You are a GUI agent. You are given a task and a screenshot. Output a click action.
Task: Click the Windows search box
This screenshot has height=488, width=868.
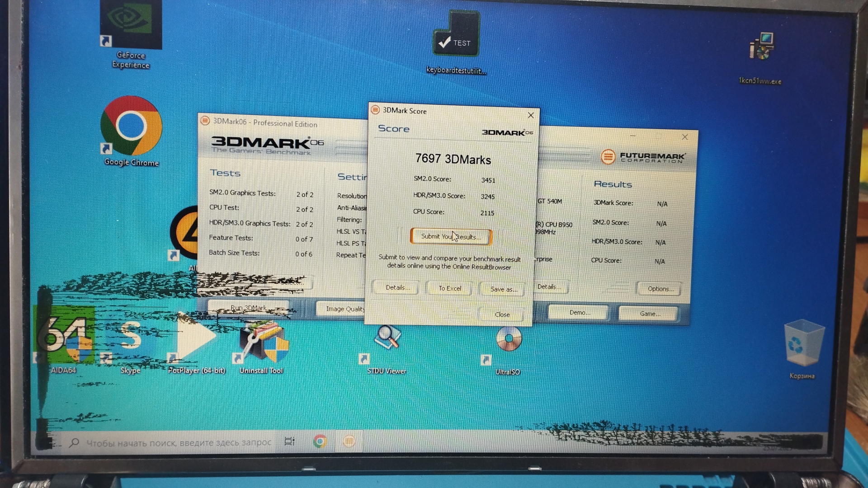pos(178,443)
